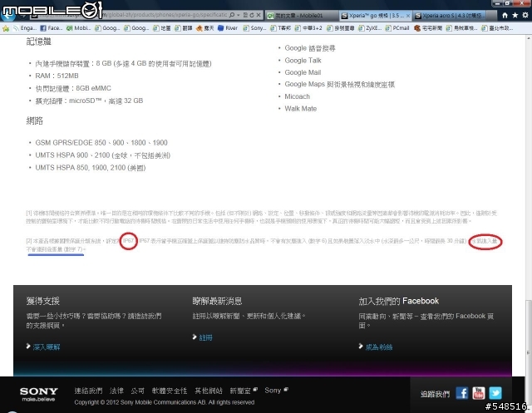Click 其他網站 footer link

click(209, 391)
